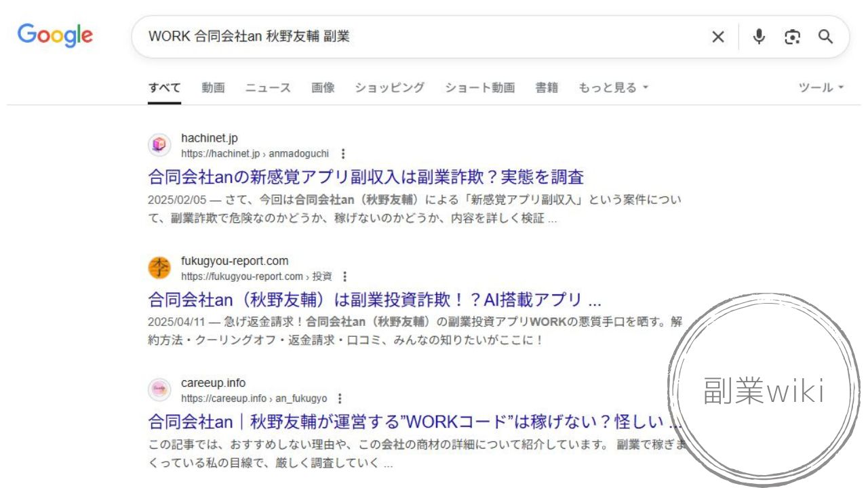This screenshot has height=488, width=868.
Task: Start voice search with microphone icon
Action: 759,37
